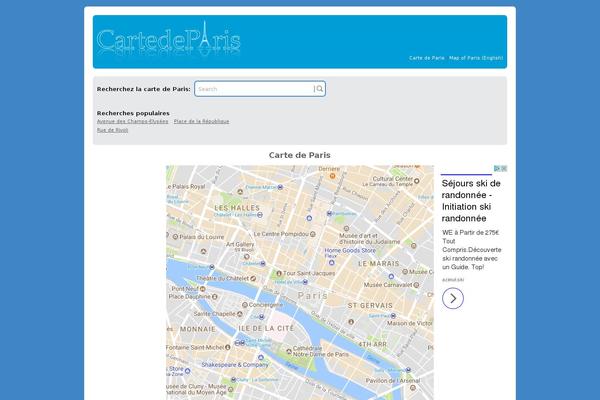Click the ad's round arrow button
Viewport: 600px width, 400px height.
pyautogui.click(x=453, y=298)
